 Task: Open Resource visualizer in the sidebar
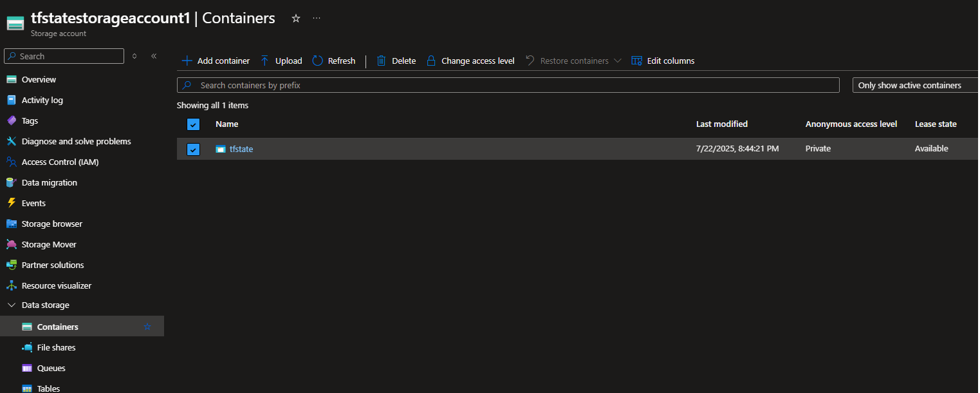[x=57, y=286]
